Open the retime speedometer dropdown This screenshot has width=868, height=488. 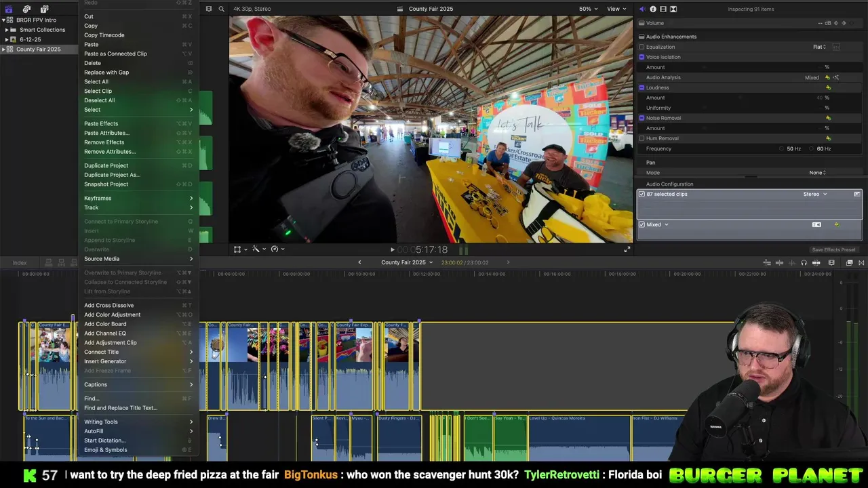277,249
